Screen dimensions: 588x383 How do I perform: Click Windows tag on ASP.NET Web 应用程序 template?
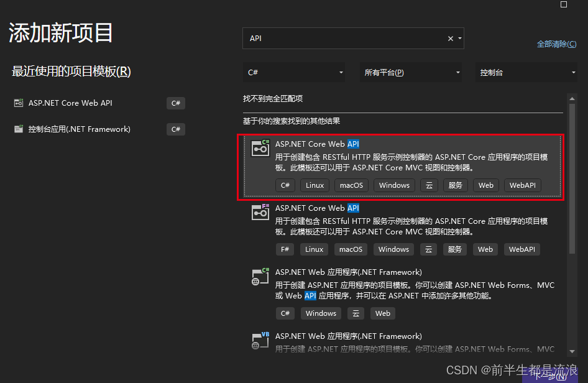321,313
